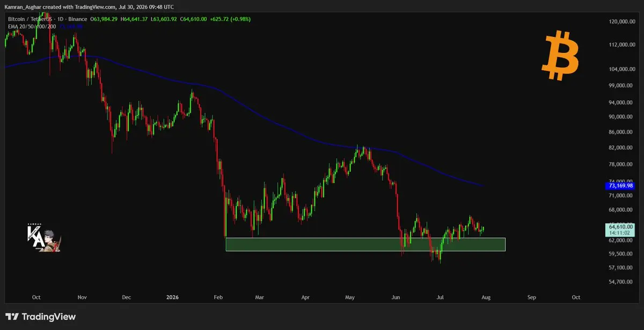
Task: Click the blue 73,169.98 EMA price tag
Action: click(x=620, y=186)
